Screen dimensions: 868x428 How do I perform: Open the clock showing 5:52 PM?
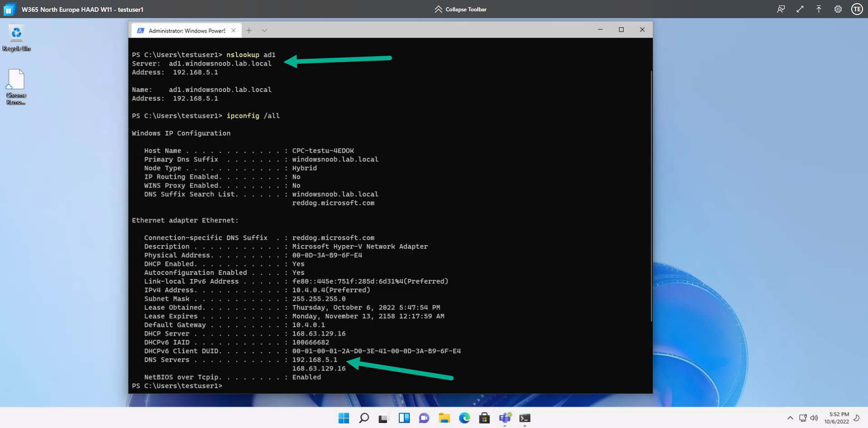click(x=837, y=418)
